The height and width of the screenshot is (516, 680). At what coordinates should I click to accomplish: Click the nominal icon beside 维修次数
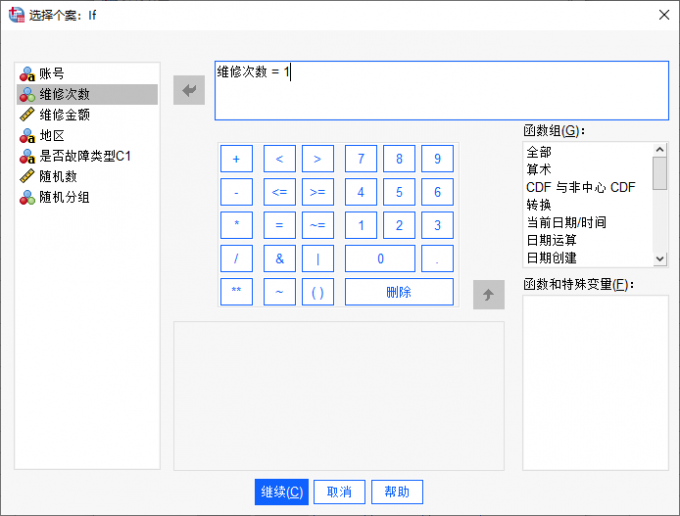pyautogui.click(x=27, y=94)
